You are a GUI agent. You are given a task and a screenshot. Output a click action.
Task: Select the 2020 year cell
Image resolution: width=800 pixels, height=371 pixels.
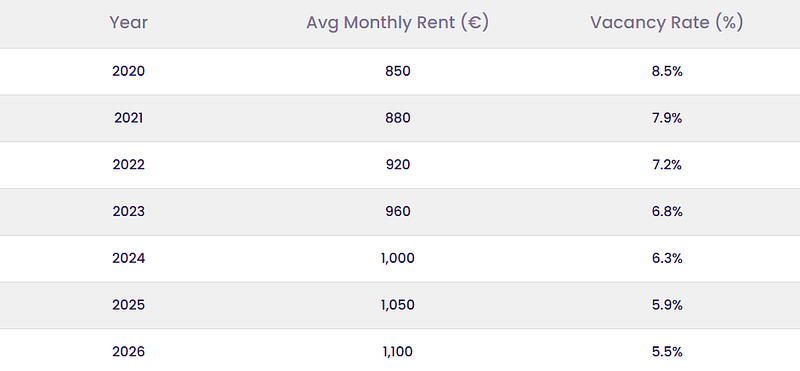[x=129, y=71]
